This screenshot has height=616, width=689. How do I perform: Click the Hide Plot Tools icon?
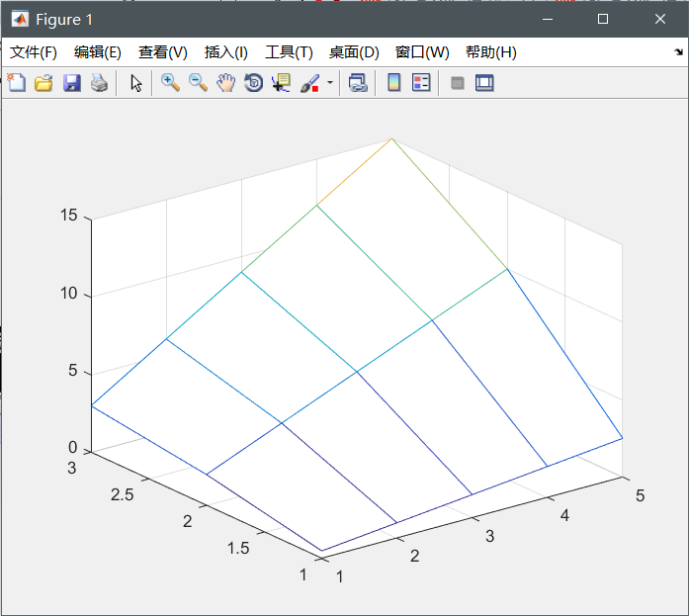(x=458, y=83)
